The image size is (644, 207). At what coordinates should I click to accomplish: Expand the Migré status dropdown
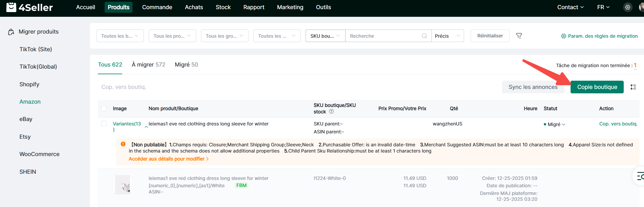click(563, 125)
